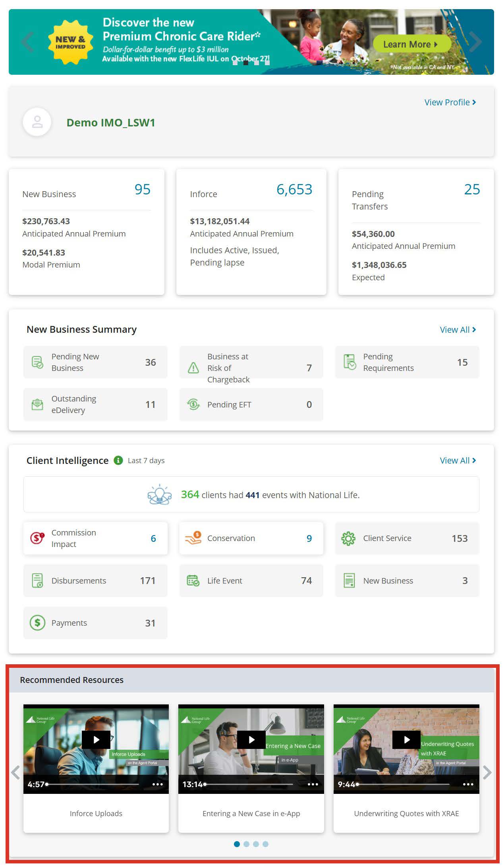
Task: Open the View Profile link
Action: pyautogui.click(x=450, y=102)
